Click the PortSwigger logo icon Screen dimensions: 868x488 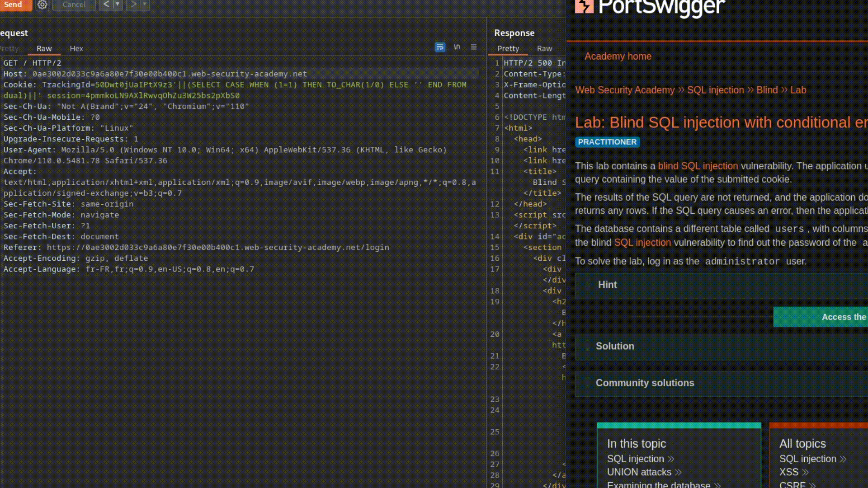pos(584,5)
